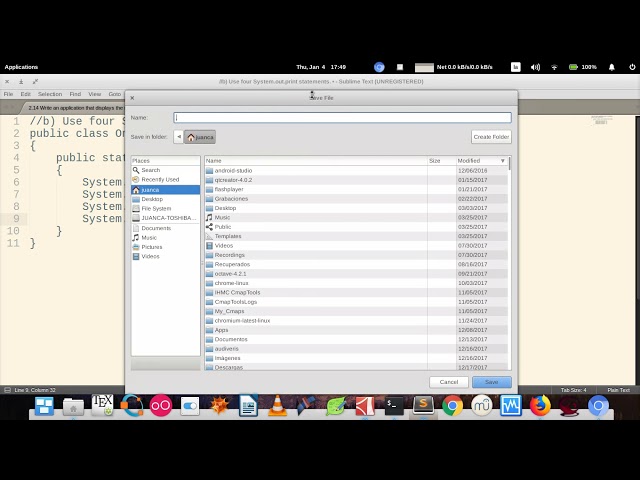Open the Mu editor dock icon
Image resolution: width=640 pixels, height=480 pixels.
482,406
